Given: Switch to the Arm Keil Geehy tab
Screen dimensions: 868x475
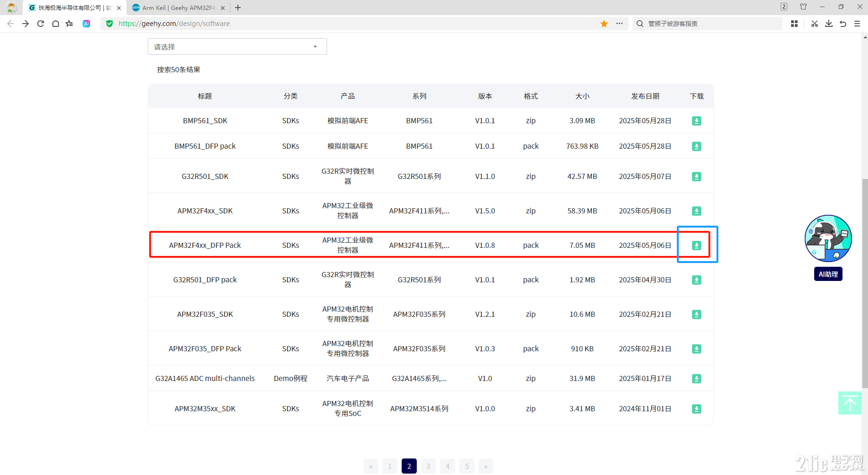Looking at the screenshot, I should [x=175, y=8].
